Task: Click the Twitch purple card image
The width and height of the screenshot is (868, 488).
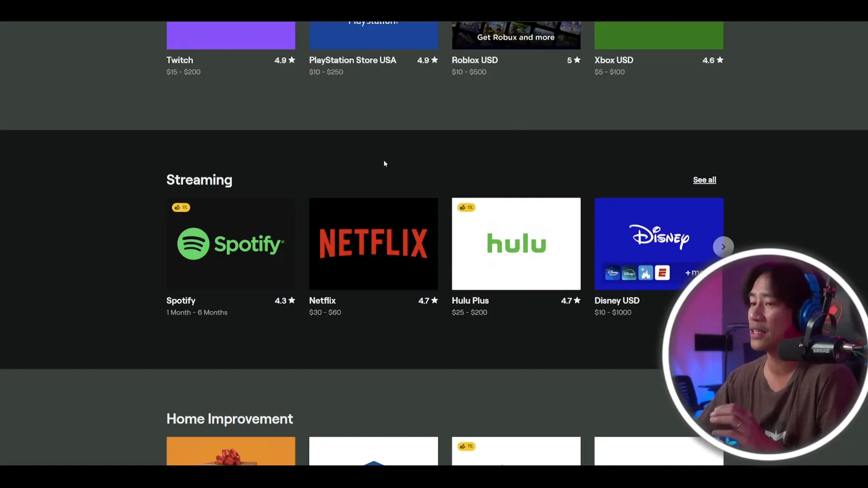Action: 231,35
